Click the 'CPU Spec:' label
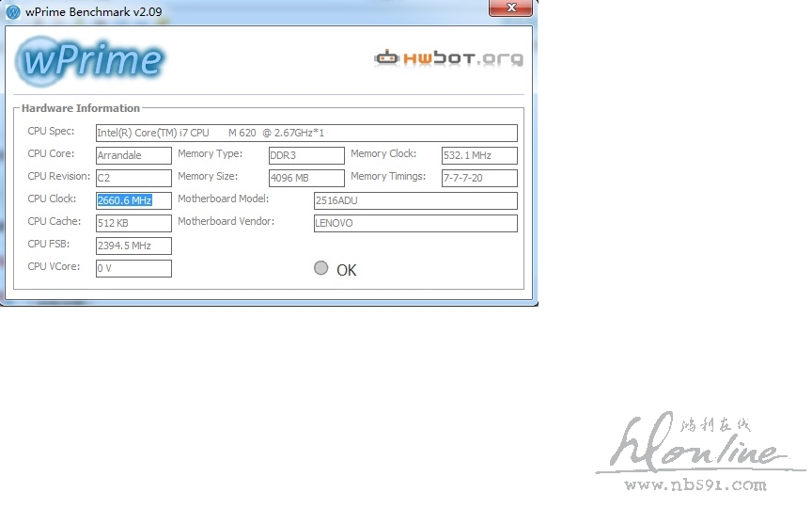The width and height of the screenshot is (812, 508). pos(51,131)
